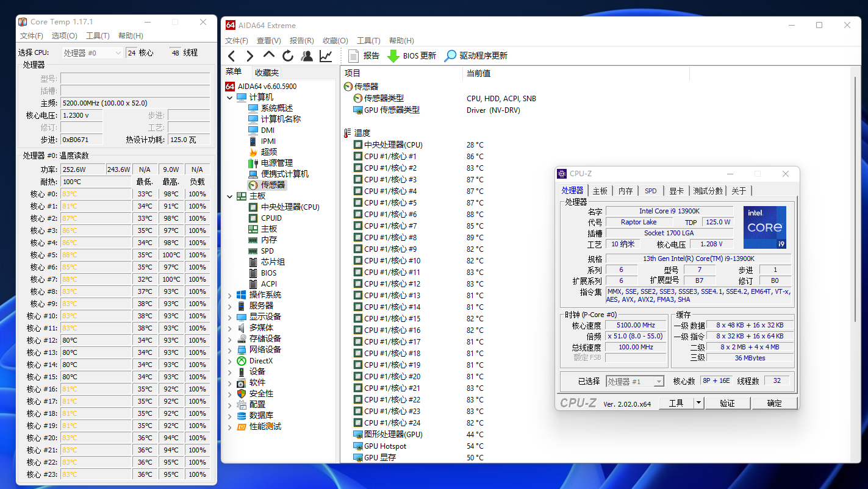Viewport: 868px width, 489px height.
Task: Click the Refresh icon in AIDA64 toolbar
Action: coord(288,56)
